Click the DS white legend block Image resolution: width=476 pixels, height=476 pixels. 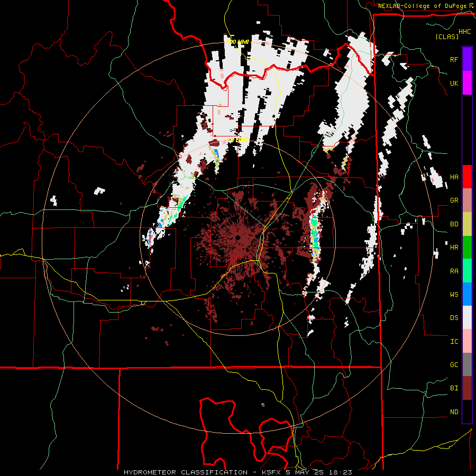(467, 317)
